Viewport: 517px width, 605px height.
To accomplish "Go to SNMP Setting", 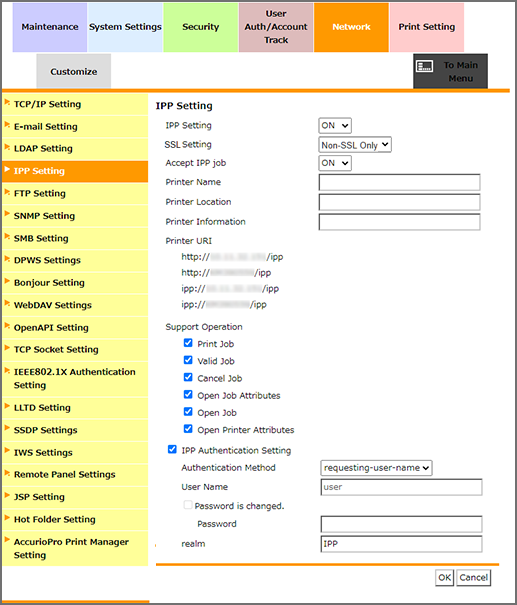I will click(75, 216).
